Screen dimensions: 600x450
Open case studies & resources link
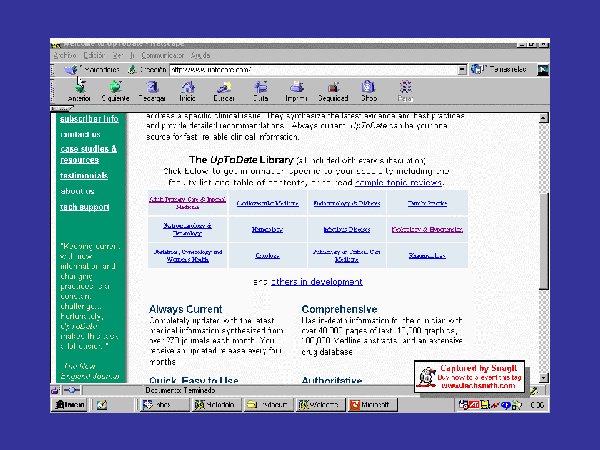[x=88, y=154]
